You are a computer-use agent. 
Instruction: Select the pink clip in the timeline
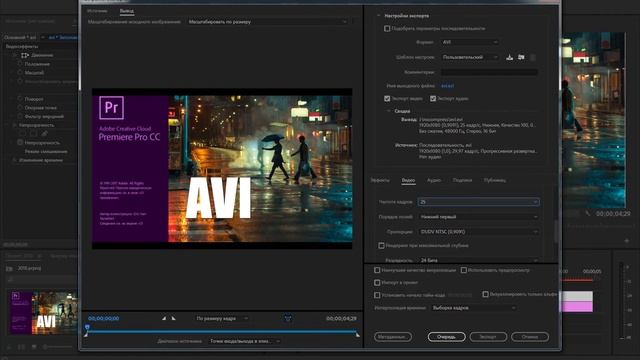tap(577, 307)
